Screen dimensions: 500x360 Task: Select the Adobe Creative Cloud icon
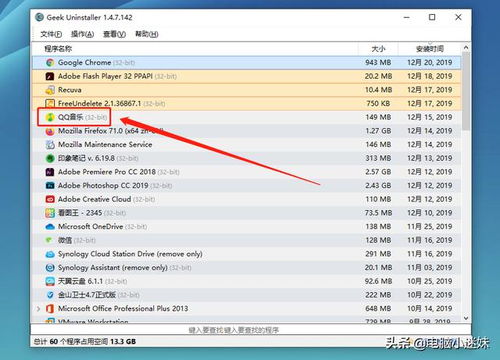50,199
